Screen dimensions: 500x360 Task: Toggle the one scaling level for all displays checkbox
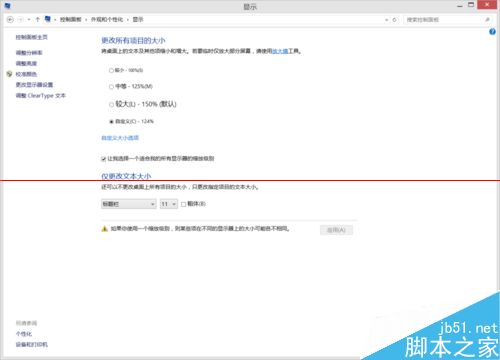[104, 159]
